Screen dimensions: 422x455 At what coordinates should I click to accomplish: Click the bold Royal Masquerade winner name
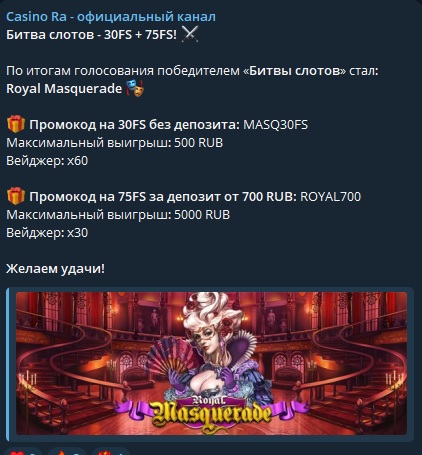pyautogui.click(x=64, y=89)
